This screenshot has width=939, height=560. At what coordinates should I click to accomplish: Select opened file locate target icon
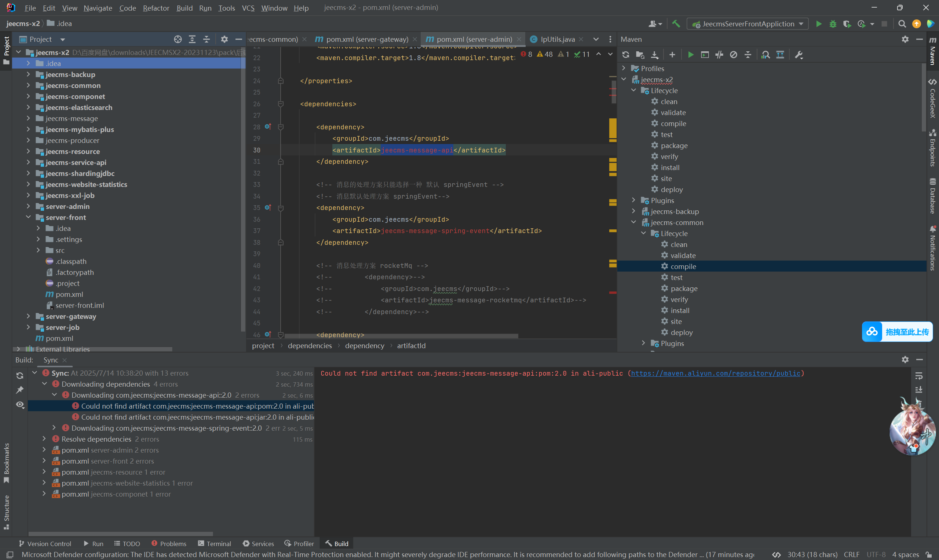tap(178, 39)
